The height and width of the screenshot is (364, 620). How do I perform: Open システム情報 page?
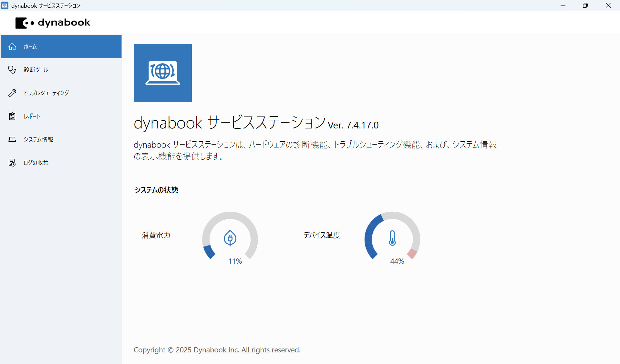pyautogui.click(x=38, y=139)
